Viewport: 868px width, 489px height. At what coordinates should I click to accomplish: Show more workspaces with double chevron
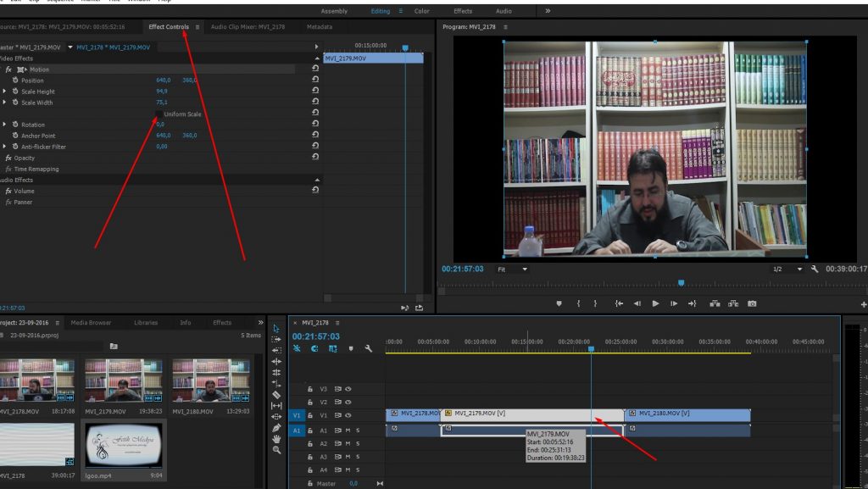[x=548, y=10]
